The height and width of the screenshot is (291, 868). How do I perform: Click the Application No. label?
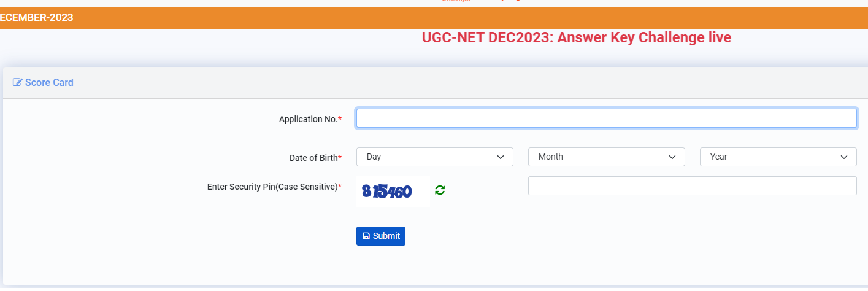point(308,119)
